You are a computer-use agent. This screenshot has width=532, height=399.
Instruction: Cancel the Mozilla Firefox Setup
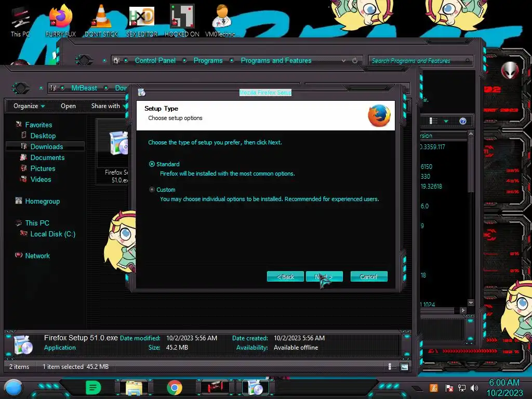point(369,276)
